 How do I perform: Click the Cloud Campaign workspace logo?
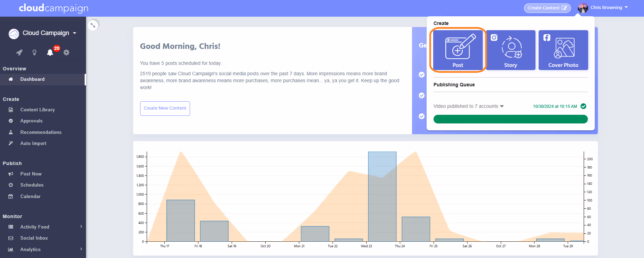pyautogui.click(x=14, y=34)
